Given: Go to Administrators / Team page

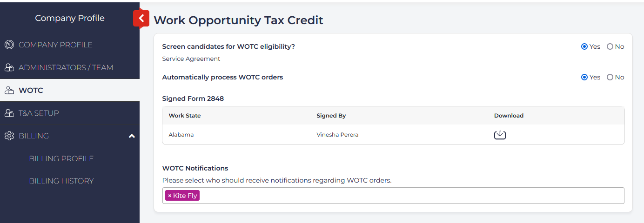Looking at the screenshot, I should pos(66,67).
